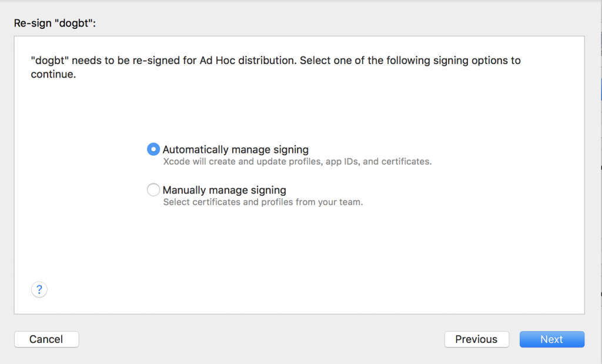Image resolution: width=602 pixels, height=364 pixels.
Task: Click the "Select certificates and profiles" description
Action: tap(263, 202)
